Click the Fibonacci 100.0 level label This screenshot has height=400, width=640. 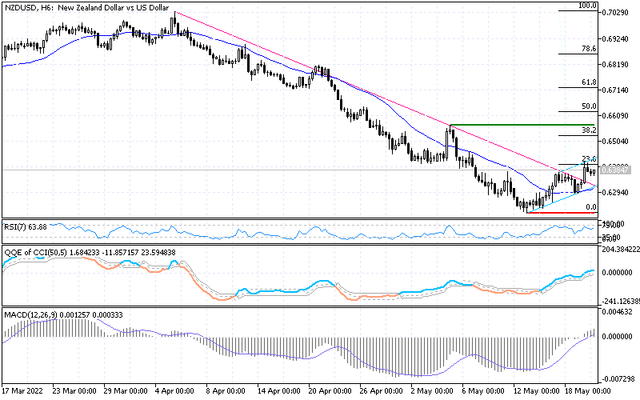pyautogui.click(x=589, y=5)
